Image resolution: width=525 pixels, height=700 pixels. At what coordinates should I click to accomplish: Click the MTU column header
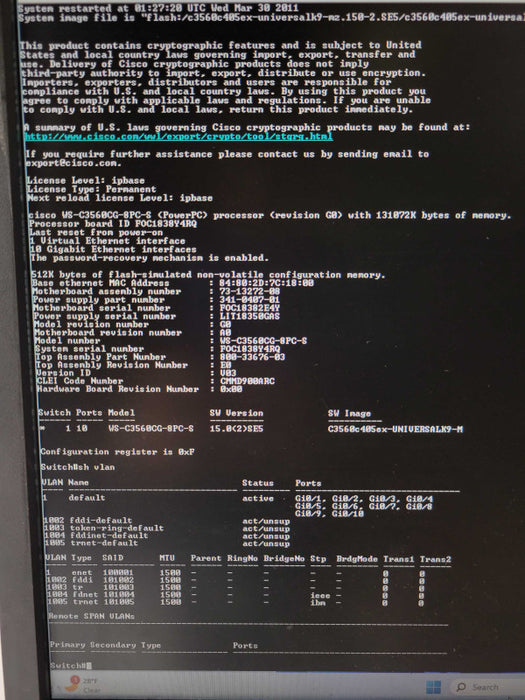[167, 558]
